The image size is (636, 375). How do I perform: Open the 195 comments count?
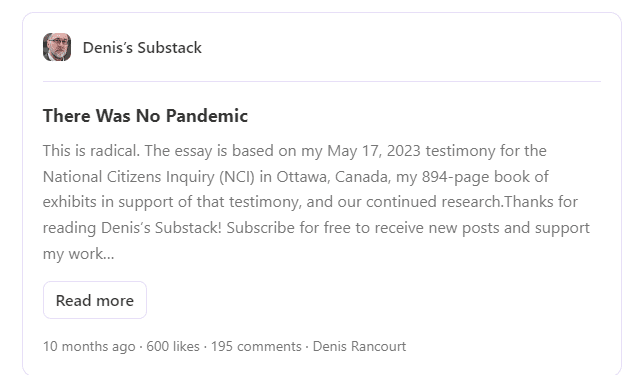point(256,346)
